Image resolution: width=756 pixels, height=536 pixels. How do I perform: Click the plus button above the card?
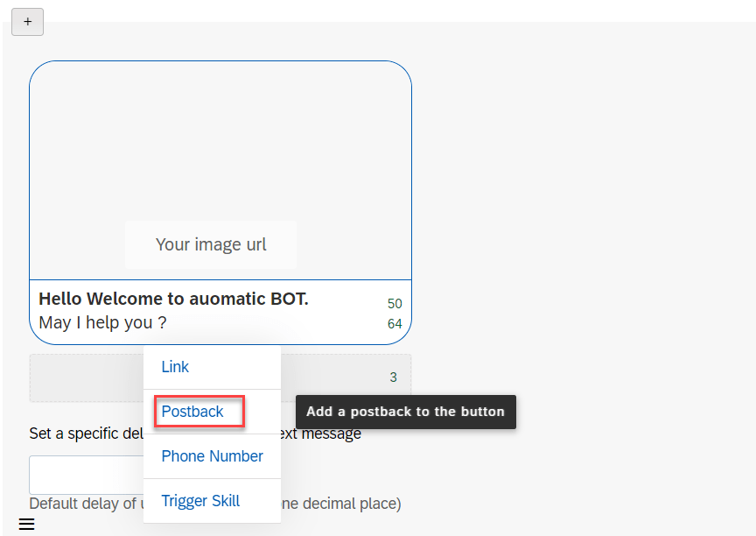(27, 22)
